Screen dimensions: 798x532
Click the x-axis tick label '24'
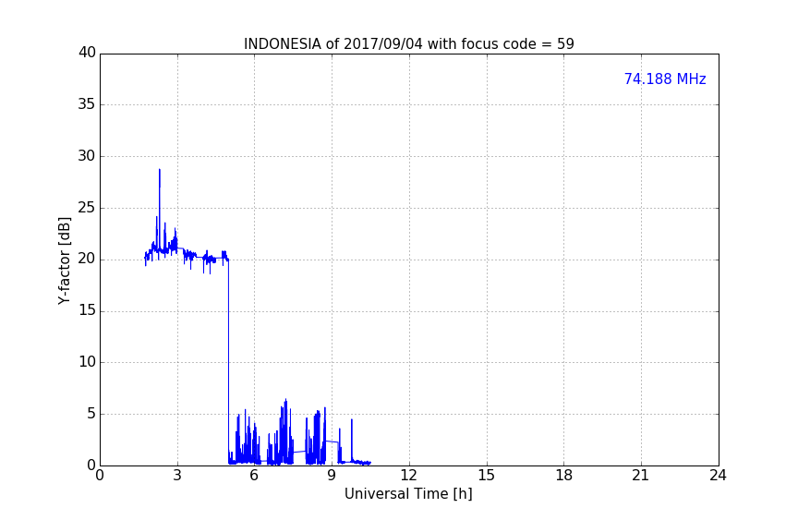pyautogui.click(x=718, y=476)
